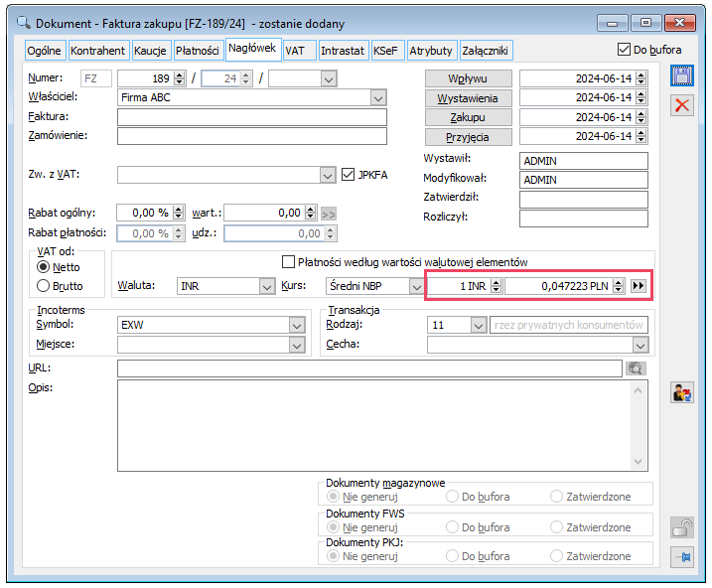Select Do bufora under Dokumenty FWS
712x588 pixels.
(x=452, y=527)
